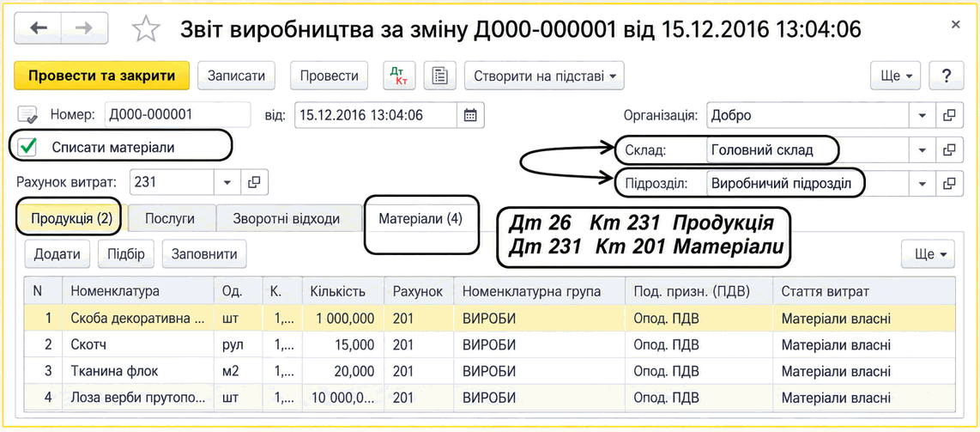980x432 pixels.
Task: Select row Лоза верби прутопо…
Action: pos(489,398)
